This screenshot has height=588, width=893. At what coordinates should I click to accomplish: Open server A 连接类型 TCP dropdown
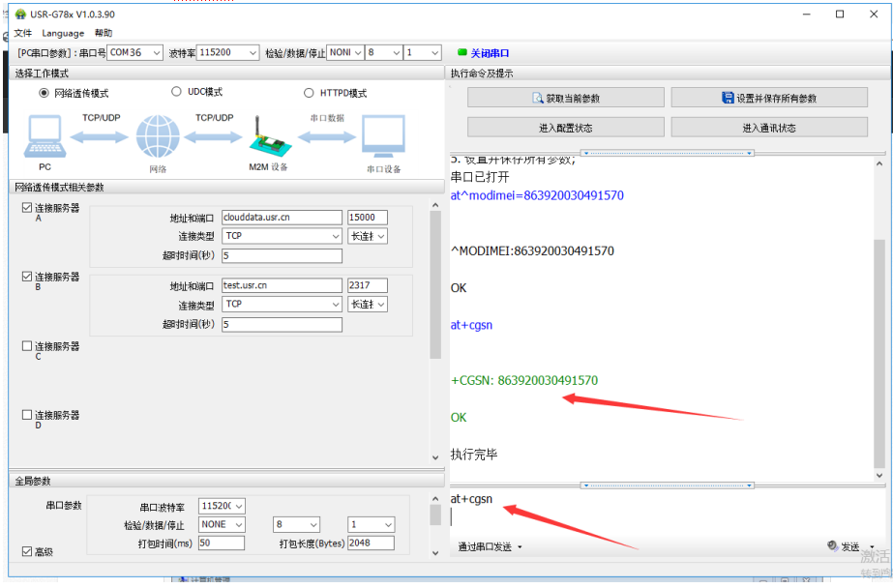click(x=282, y=236)
